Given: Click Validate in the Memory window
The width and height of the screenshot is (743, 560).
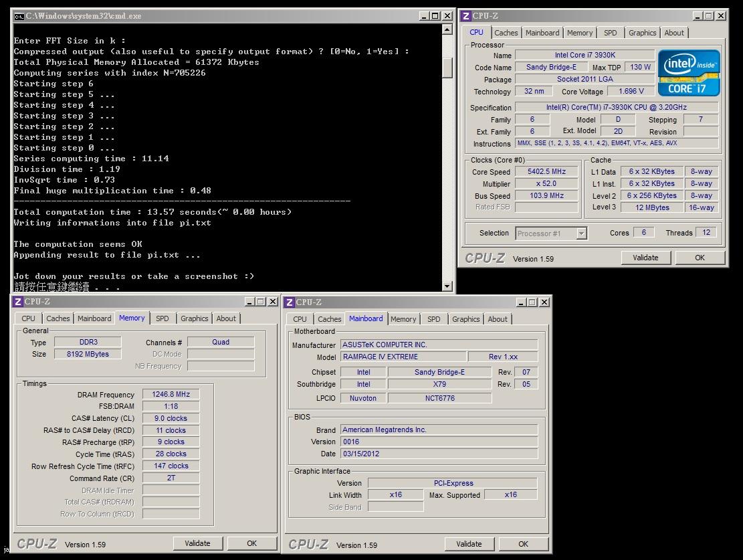Looking at the screenshot, I should click(x=197, y=543).
